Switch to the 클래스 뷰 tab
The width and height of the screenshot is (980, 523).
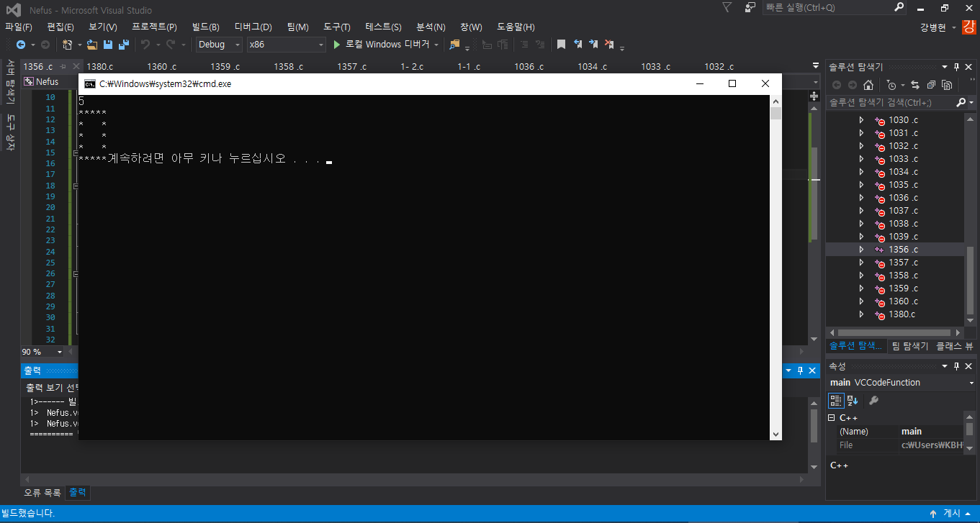tap(954, 346)
